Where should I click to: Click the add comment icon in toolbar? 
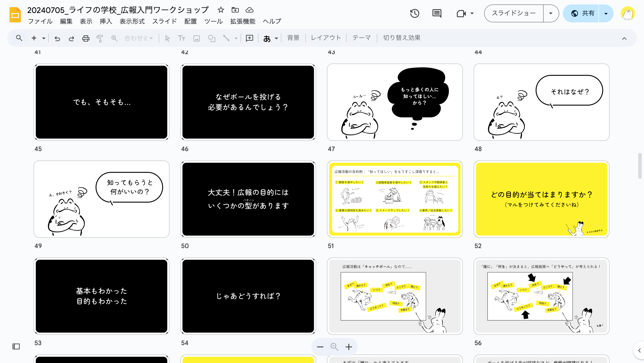250,38
